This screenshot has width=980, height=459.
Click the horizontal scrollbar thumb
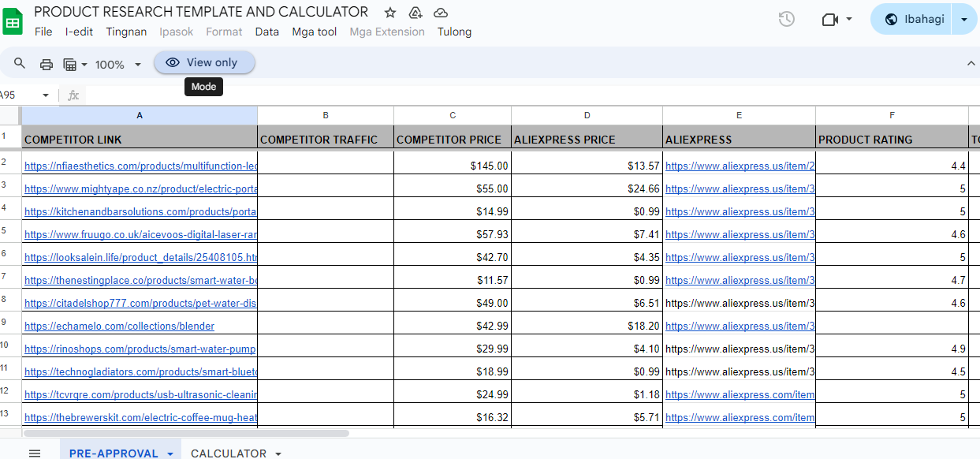click(x=186, y=433)
